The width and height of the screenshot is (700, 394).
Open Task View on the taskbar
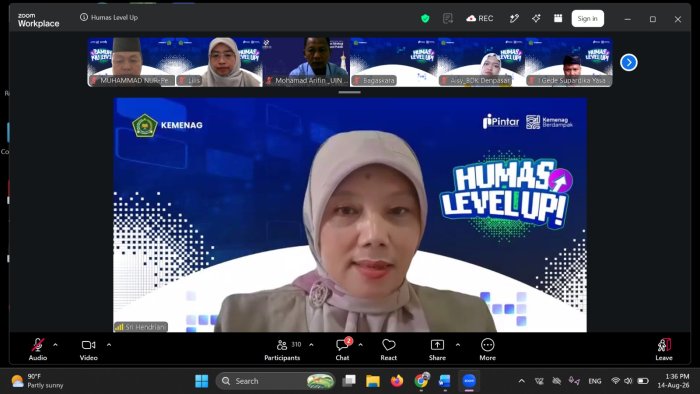coord(349,381)
